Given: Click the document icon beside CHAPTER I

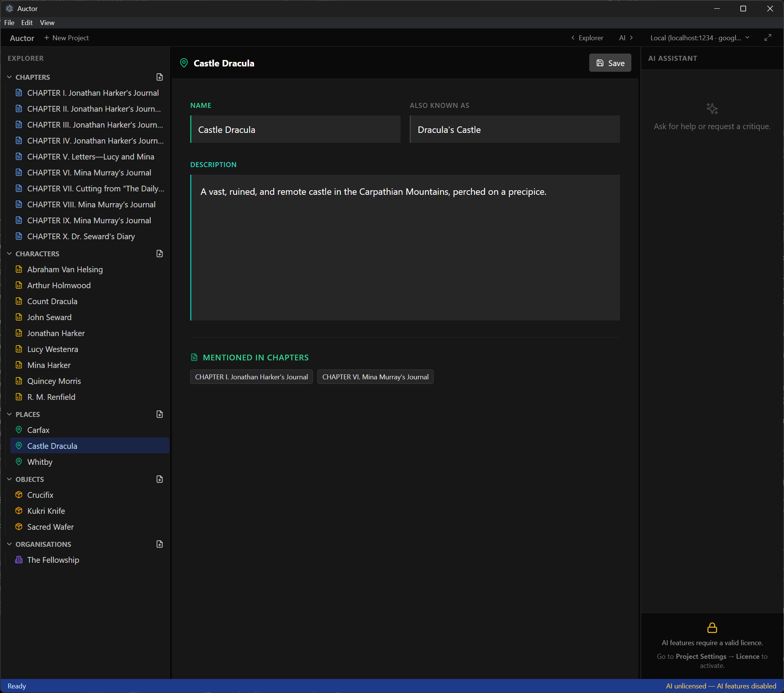Looking at the screenshot, I should tap(18, 93).
